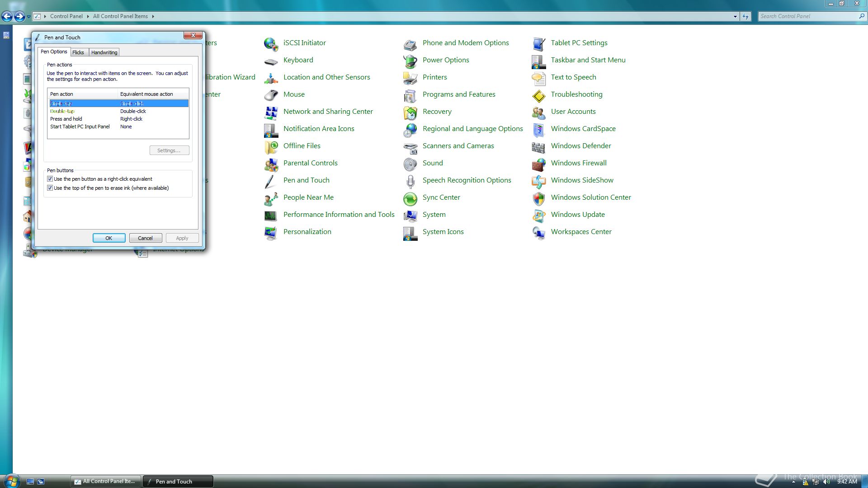Open the recent pages dropdown next to Forward
Screen dimensions: 868x488
[28, 17]
